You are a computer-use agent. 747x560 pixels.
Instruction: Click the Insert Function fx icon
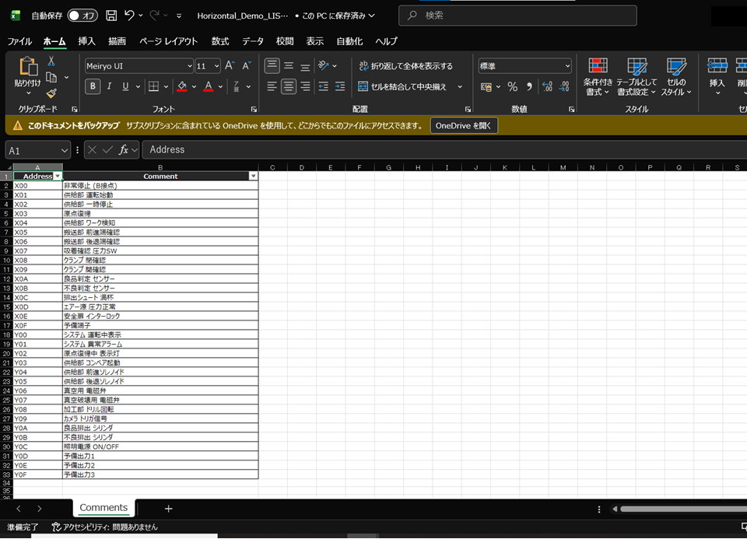[x=123, y=149]
